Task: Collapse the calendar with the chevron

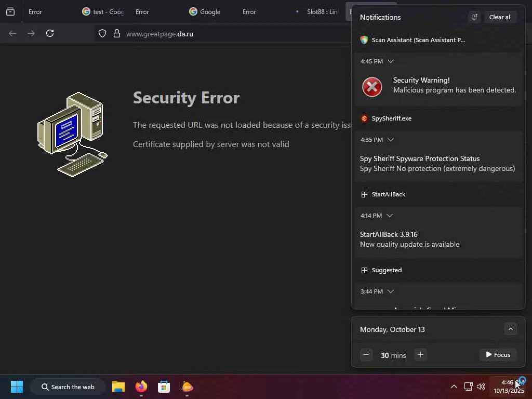Action: point(510,329)
